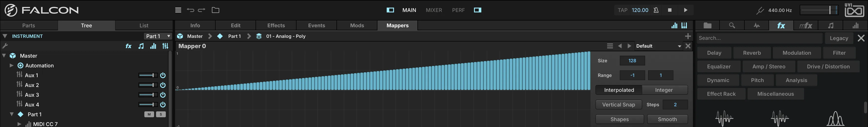Collapse the INSTRUMENT section triangle

(x=5, y=36)
